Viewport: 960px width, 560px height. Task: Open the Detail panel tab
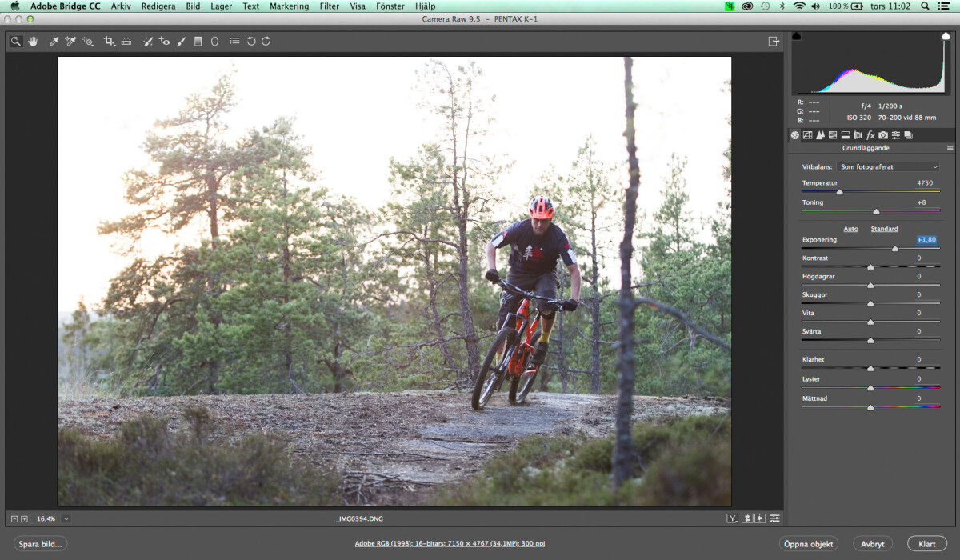click(x=821, y=135)
